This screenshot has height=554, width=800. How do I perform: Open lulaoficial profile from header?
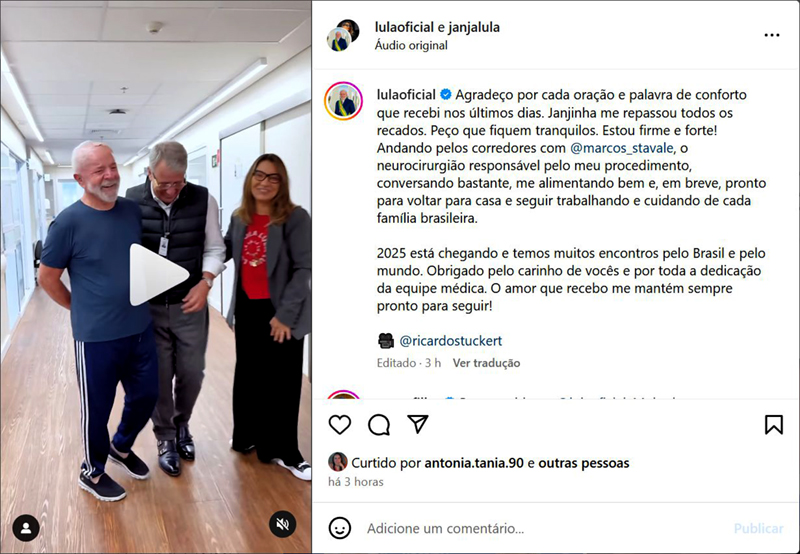[404, 27]
